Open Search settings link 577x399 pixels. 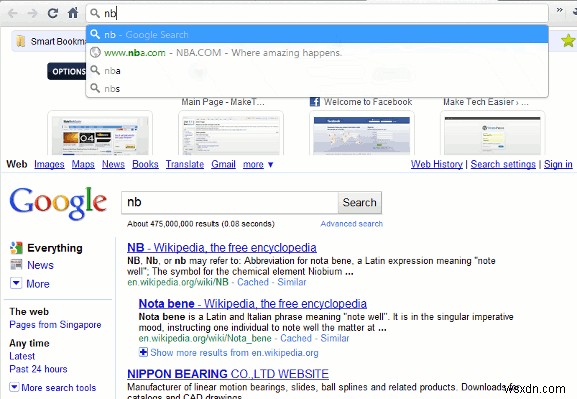[503, 164]
